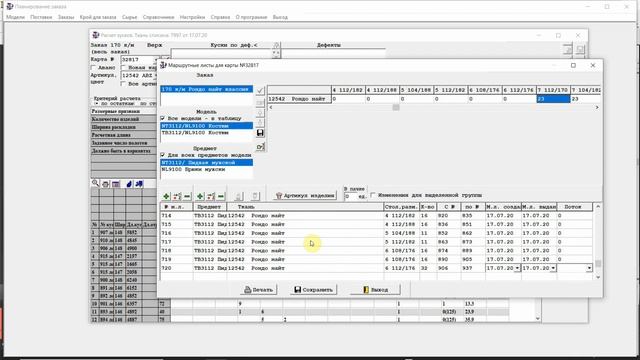Click the second green plus icon in toolbar
640x360 pixels.
(200, 196)
